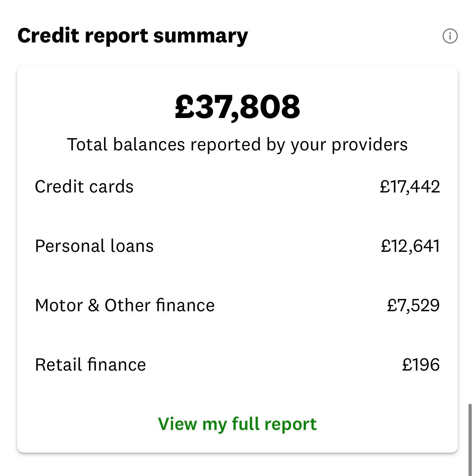Click the £12,641 personal loans amount
Viewport: 475px width, 476px height.
[411, 246]
